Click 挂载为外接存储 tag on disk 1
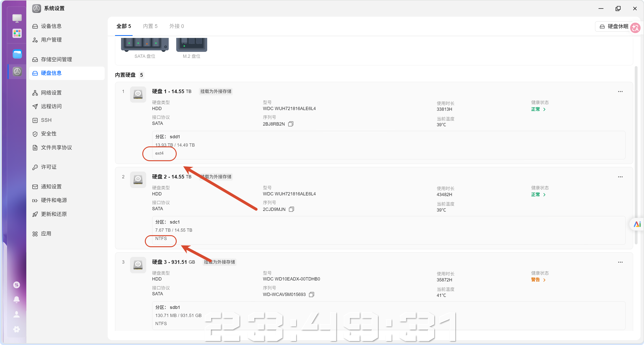 point(216,92)
